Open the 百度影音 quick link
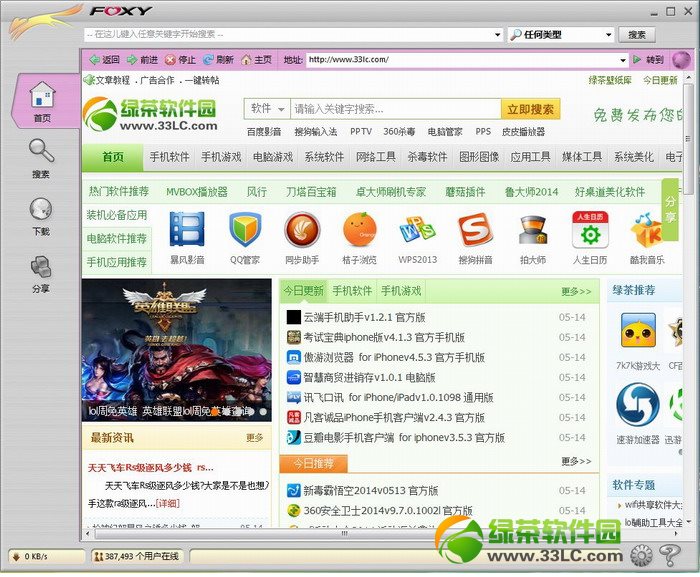Screen dimensions: 700x577 click(x=264, y=132)
